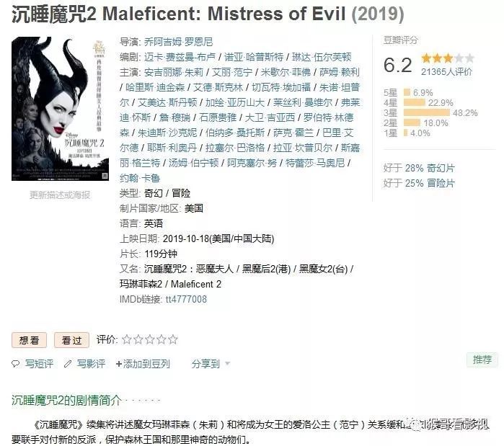Click the green 推荐 button
This screenshot has height=446, width=504.
(482, 360)
